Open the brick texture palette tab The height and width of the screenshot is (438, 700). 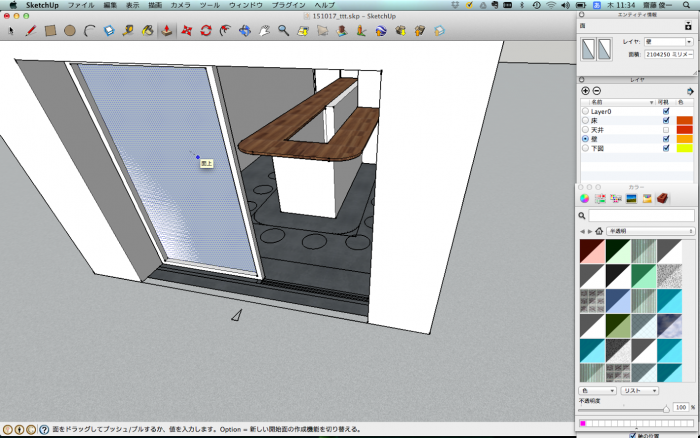tap(661, 198)
